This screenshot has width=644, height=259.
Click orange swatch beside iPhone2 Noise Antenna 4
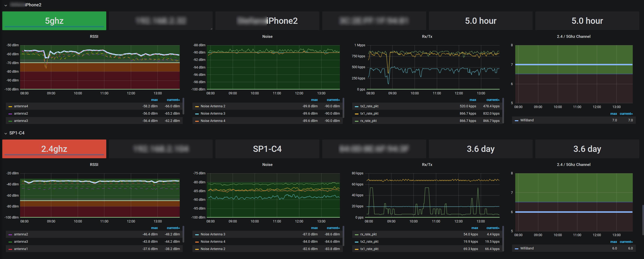click(197, 121)
